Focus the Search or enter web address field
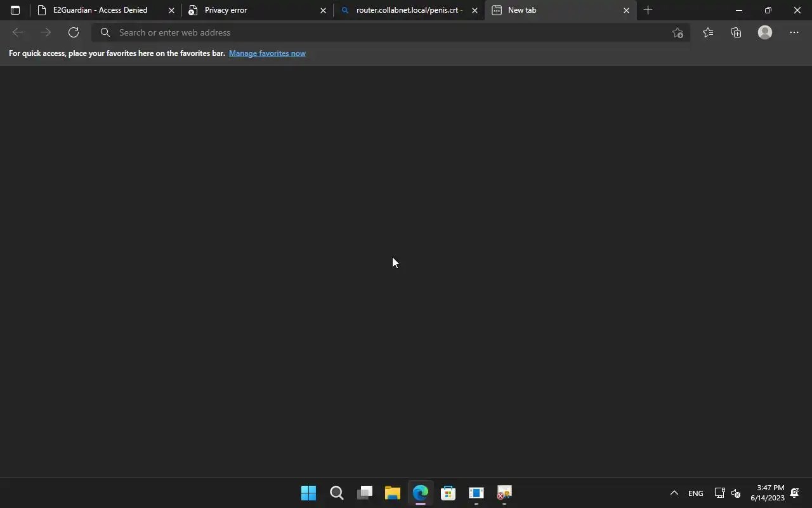This screenshot has height=508, width=812. tap(390, 32)
